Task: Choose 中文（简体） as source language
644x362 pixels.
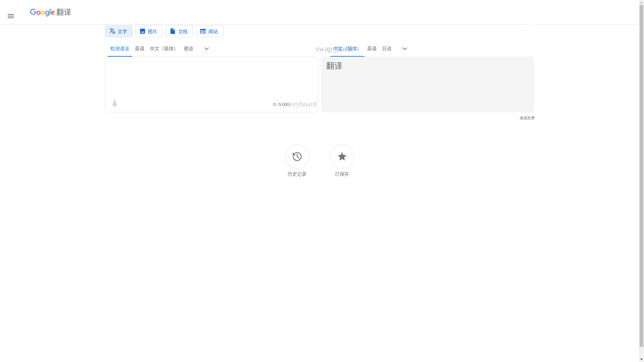Action: [x=164, y=49]
